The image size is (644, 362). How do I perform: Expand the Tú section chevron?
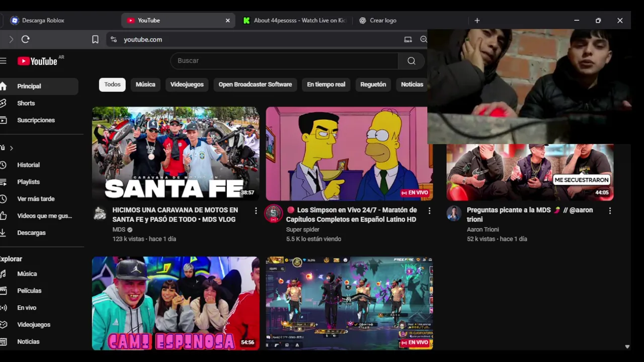[x=11, y=148]
